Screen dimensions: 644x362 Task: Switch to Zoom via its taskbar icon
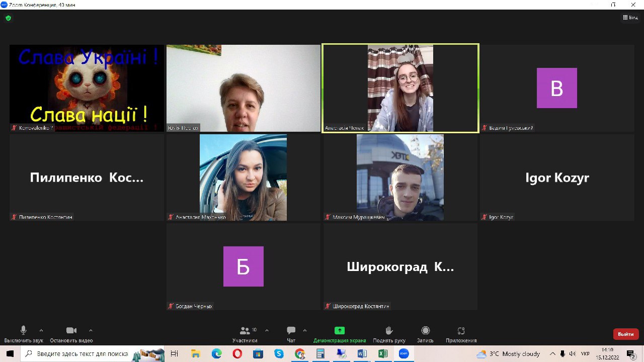404,354
